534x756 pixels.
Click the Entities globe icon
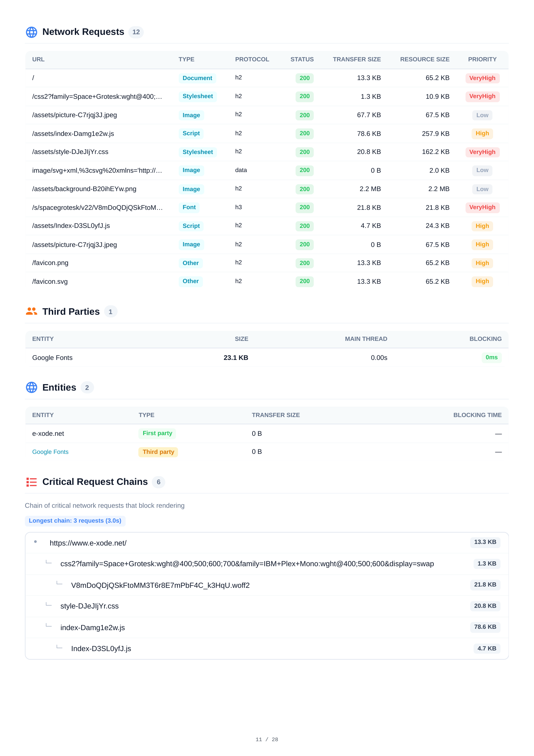coord(32,388)
